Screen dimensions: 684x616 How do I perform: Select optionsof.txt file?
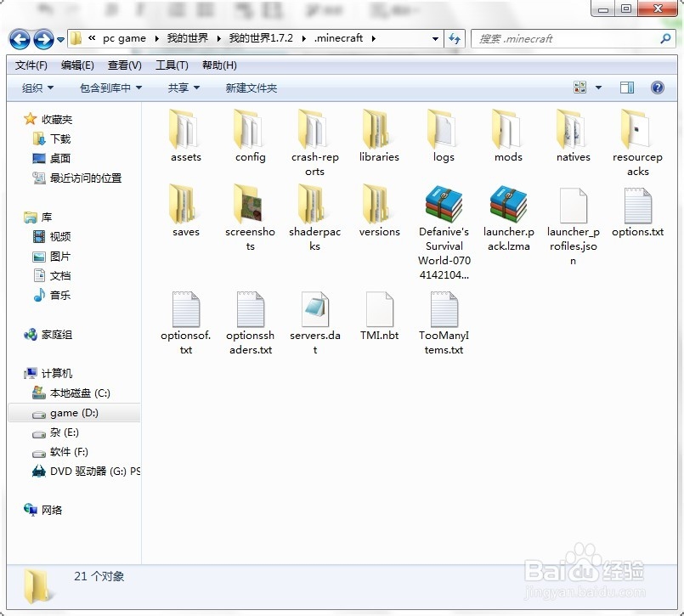[186, 323]
